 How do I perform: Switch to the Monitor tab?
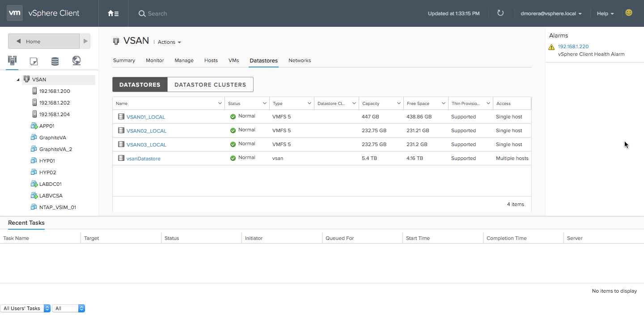pos(155,60)
